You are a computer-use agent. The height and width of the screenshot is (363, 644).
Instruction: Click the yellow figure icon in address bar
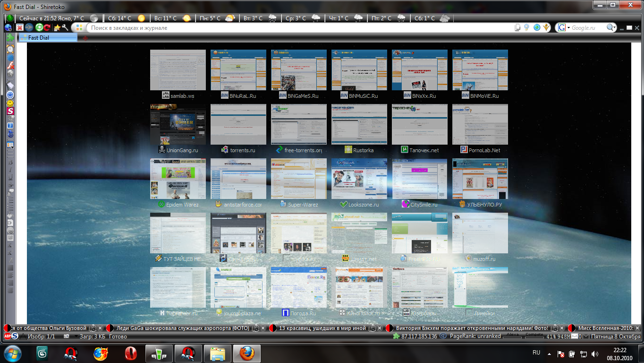547,27
